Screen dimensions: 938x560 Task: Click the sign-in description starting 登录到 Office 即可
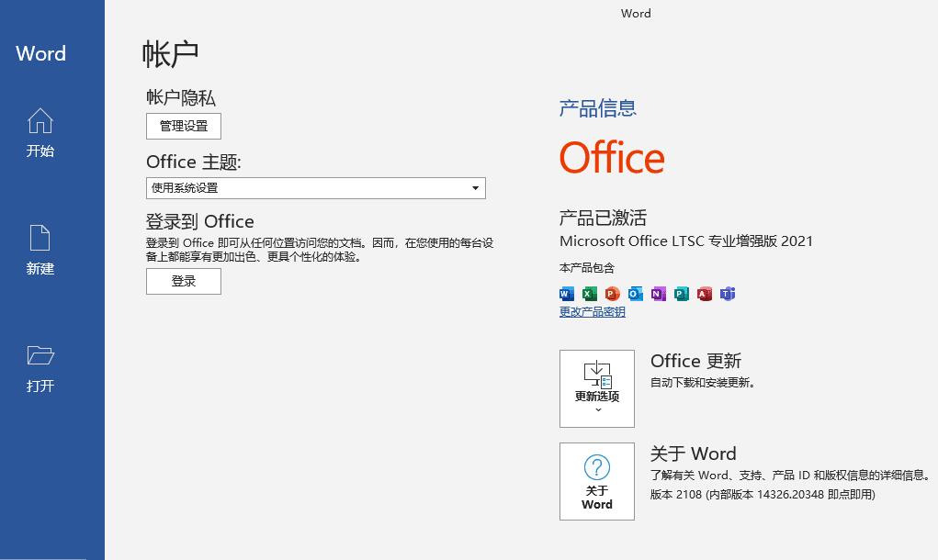click(320, 250)
